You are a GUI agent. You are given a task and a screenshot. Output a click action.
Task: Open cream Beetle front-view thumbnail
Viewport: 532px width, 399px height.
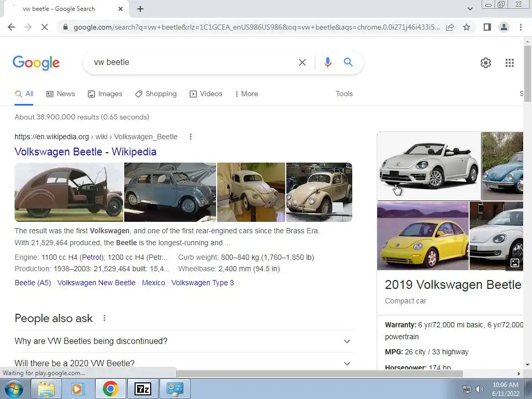(x=251, y=192)
